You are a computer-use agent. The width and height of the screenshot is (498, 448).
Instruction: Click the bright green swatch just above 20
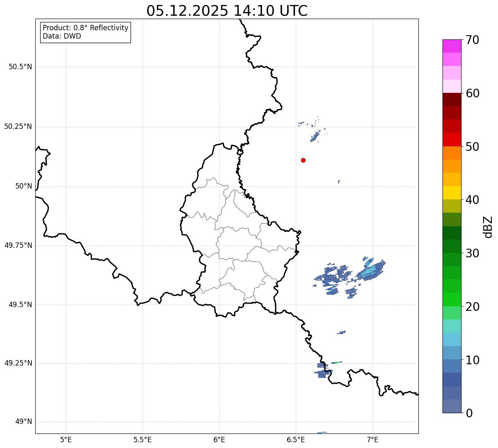point(452,300)
